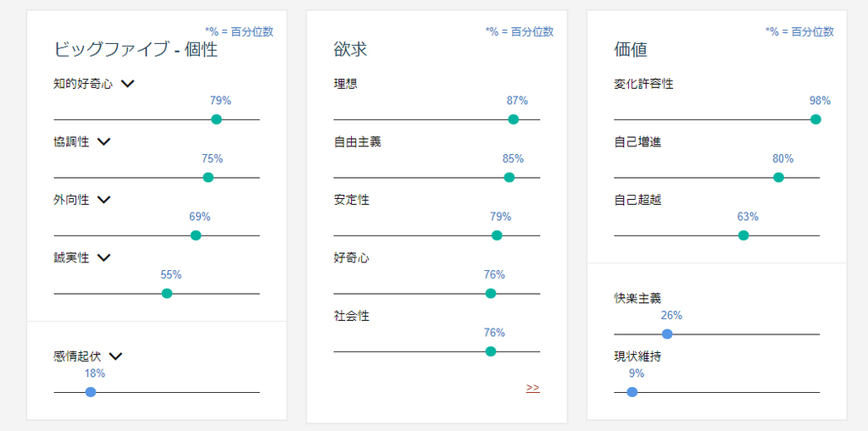Viewport: 868px width, 431px height.
Task: Click the 自由主義 85% slider handle
Action: pyautogui.click(x=509, y=178)
